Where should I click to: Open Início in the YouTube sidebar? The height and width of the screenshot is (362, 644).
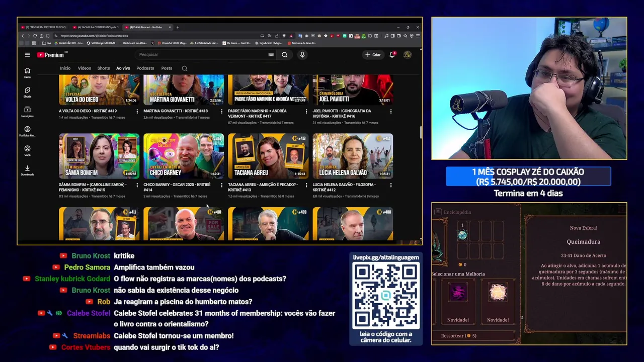tap(27, 73)
